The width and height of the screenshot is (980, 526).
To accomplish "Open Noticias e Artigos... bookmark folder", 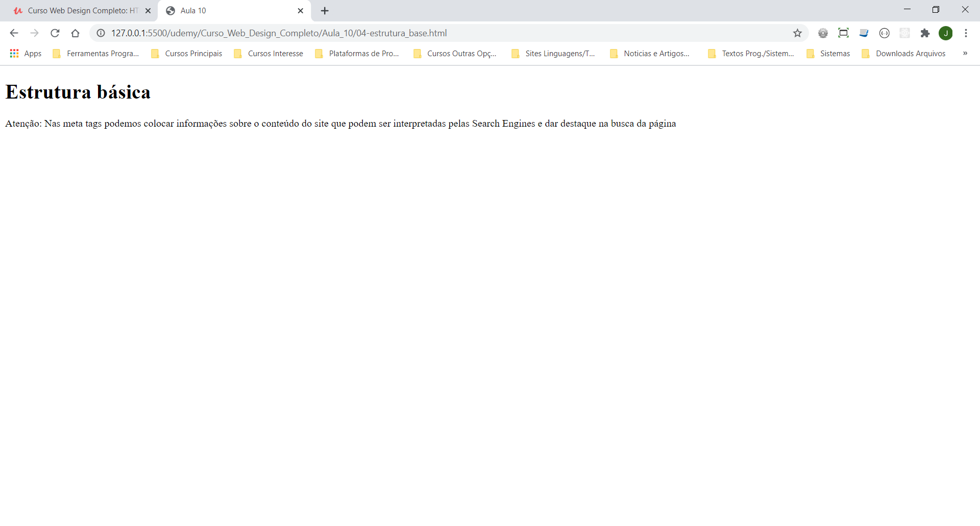I will click(650, 54).
